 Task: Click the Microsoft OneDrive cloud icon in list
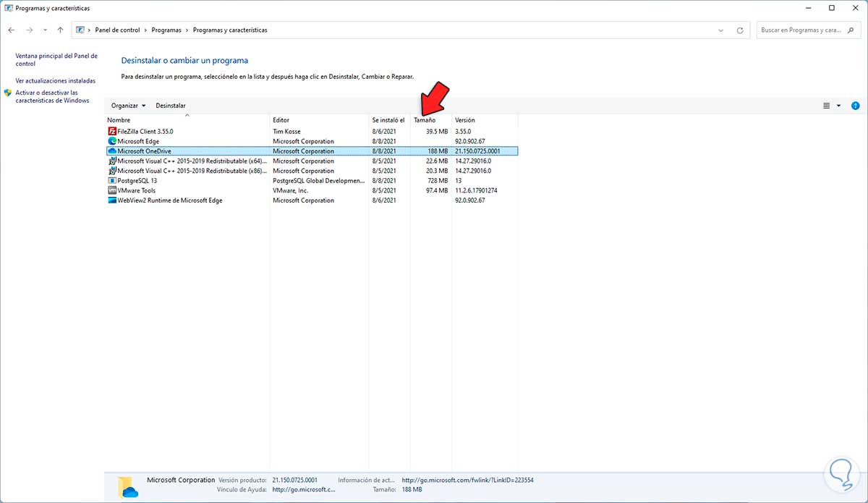112,151
